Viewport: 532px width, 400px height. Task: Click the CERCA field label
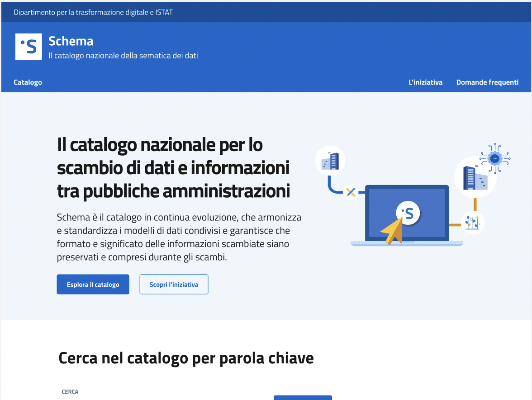click(70, 391)
